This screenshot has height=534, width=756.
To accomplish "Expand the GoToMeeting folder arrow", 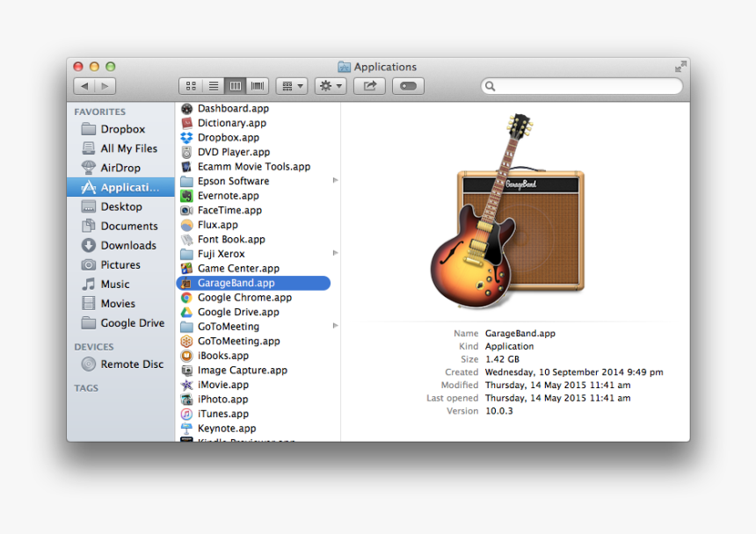I will [x=335, y=326].
